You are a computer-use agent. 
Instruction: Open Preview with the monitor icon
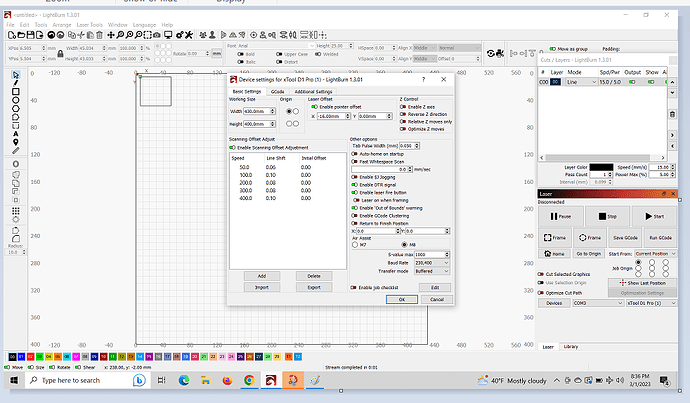pos(168,35)
